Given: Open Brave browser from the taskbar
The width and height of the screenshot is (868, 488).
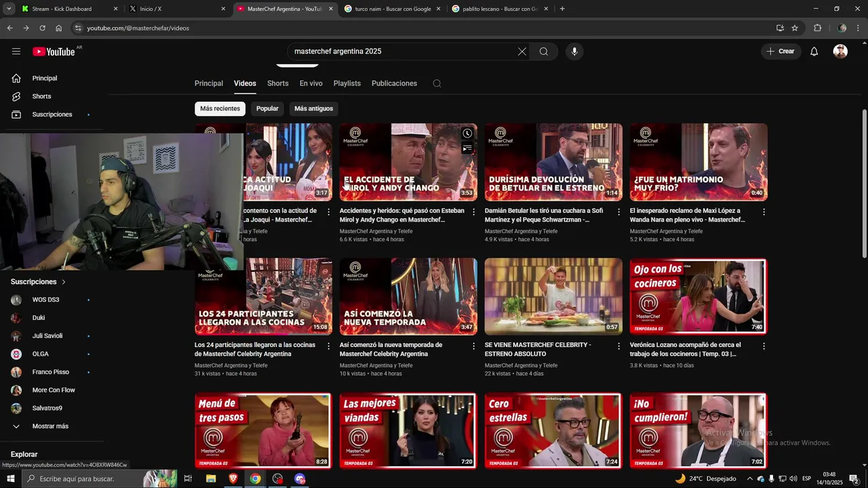Looking at the screenshot, I should coord(233,479).
